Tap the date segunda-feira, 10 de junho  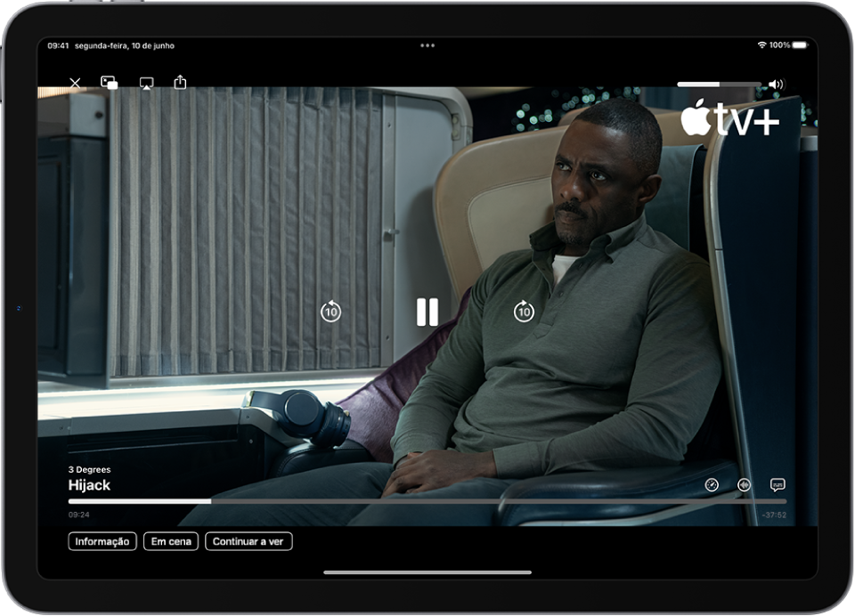pyautogui.click(x=125, y=45)
